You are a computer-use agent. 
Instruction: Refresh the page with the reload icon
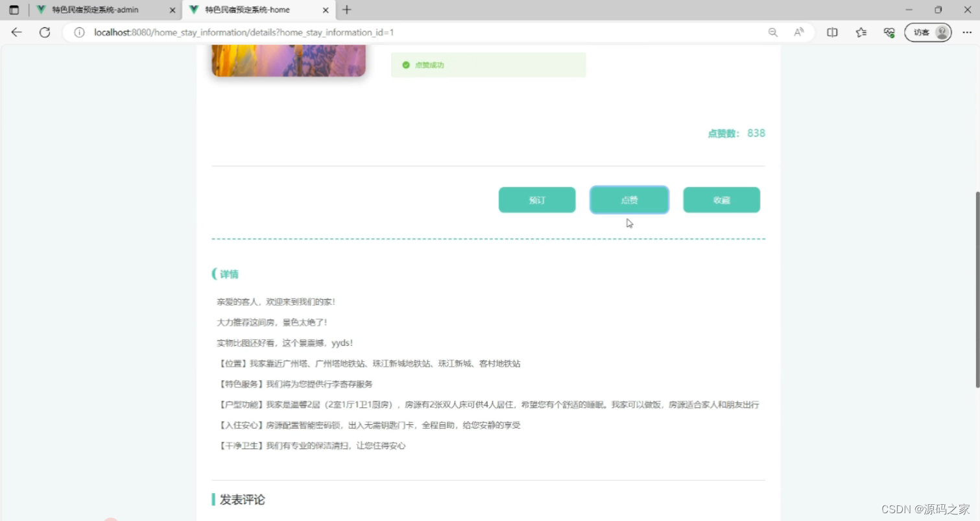[45, 32]
